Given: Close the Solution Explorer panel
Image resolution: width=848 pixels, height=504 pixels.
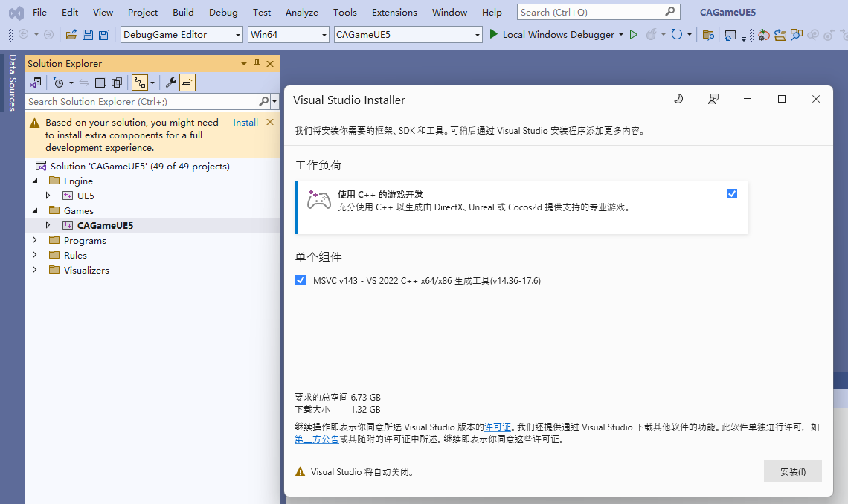Looking at the screenshot, I should (x=270, y=64).
